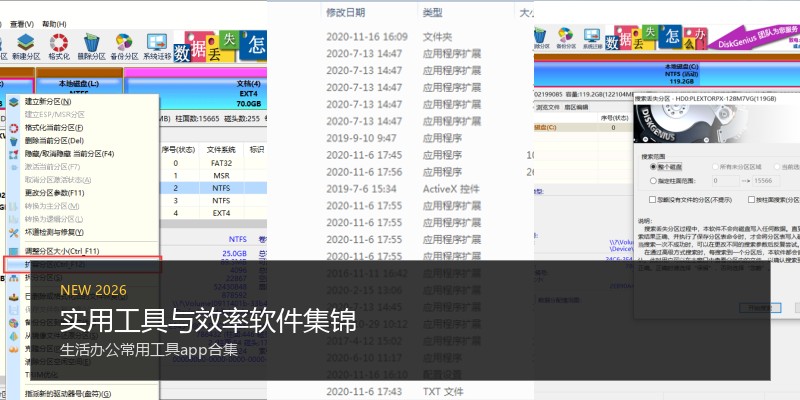Screen dimensions: 800x400
Task: Click the 标识 column header
Action: (x=256, y=149)
